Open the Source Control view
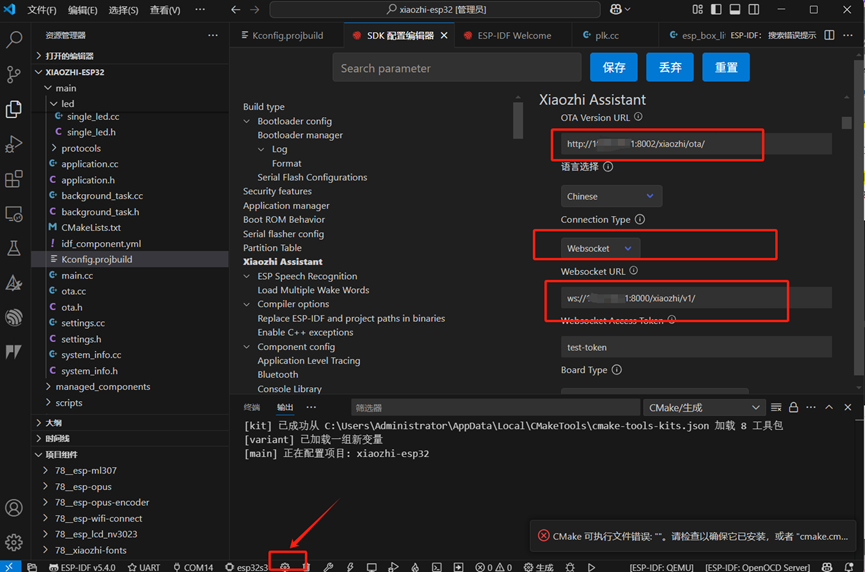The width and height of the screenshot is (865, 572). coord(14,74)
